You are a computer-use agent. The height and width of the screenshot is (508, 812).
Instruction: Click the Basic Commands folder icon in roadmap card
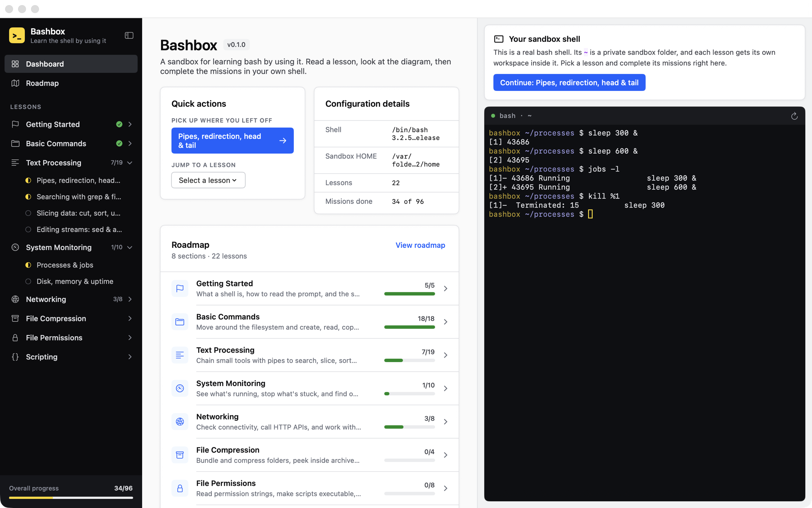(x=180, y=322)
